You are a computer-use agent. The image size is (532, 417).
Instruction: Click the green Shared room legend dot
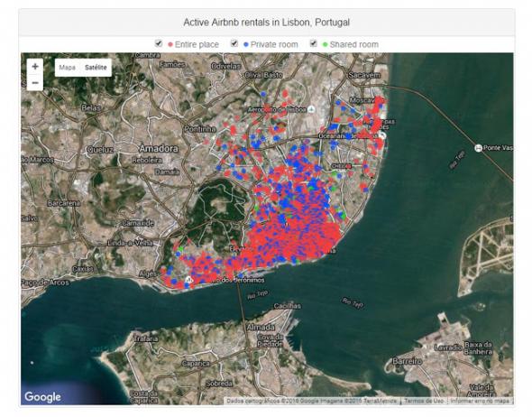(x=325, y=44)
